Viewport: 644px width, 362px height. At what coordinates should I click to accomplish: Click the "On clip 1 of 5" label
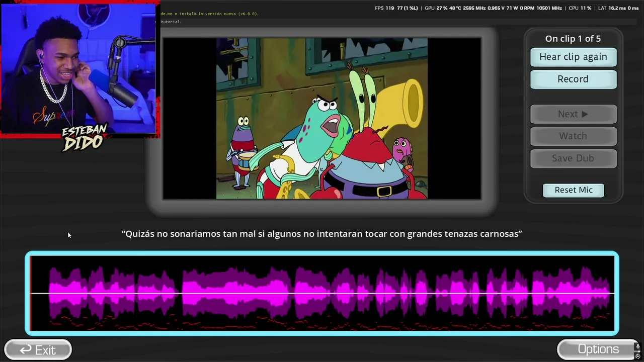(x=573, y=39)
